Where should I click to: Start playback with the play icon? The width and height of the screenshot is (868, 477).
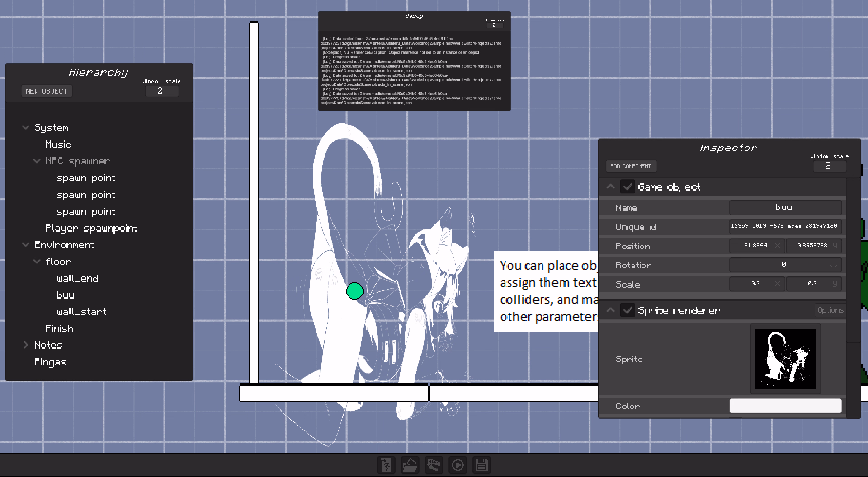point(458,465)
